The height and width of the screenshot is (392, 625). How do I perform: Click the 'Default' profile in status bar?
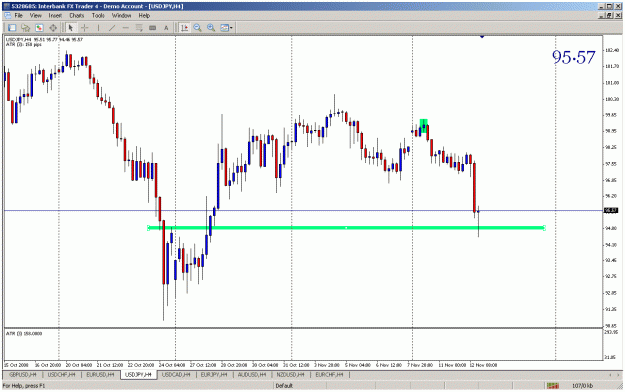coord(284,386)
